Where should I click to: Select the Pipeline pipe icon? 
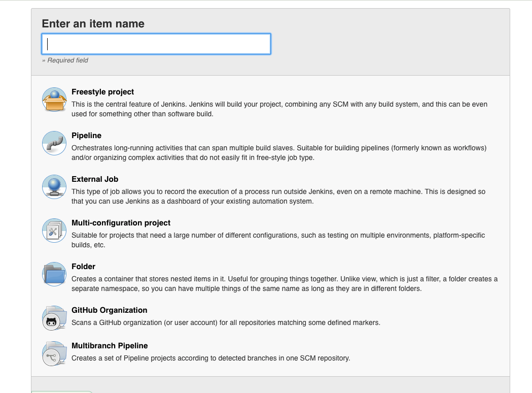pos(54,143)
